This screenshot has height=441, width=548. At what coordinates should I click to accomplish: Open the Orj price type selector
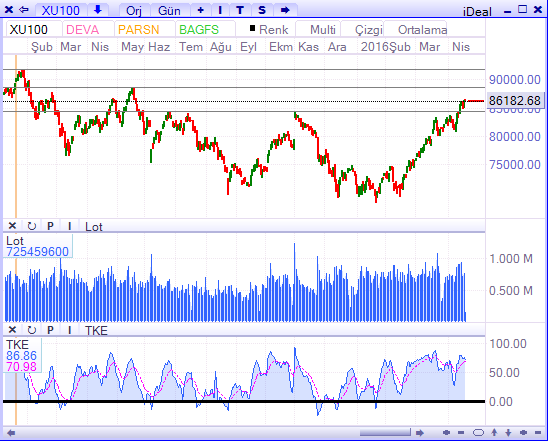click(134, 10)
